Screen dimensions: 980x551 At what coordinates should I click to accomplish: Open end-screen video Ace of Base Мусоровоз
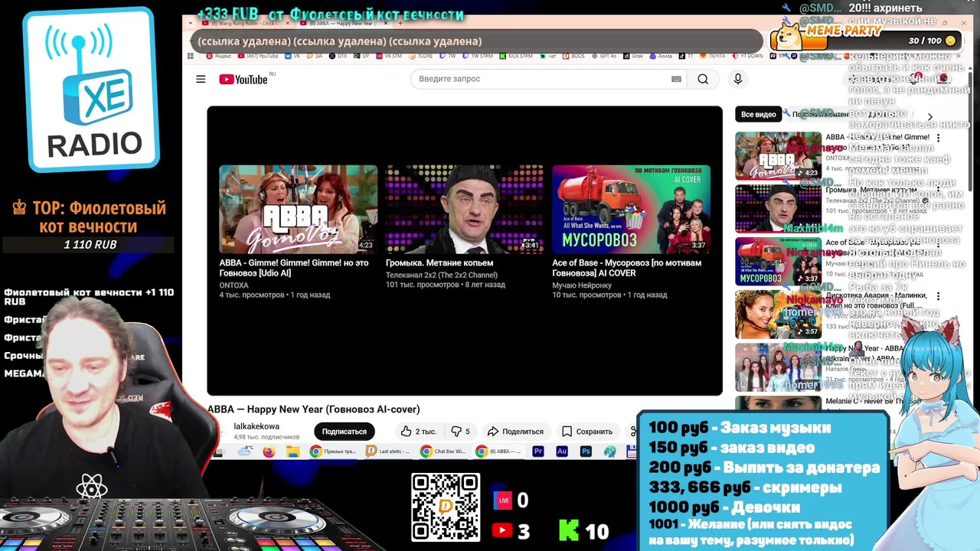click(631, 209)
